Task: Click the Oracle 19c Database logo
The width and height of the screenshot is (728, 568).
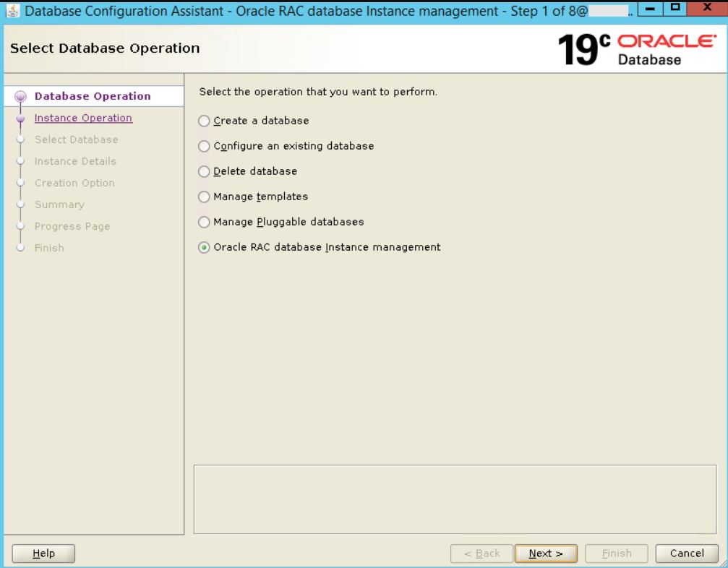Action: 637,49
